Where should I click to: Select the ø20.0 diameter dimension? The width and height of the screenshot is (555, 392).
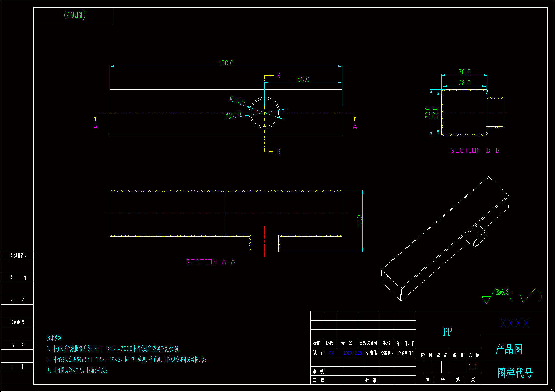point(233,115)
